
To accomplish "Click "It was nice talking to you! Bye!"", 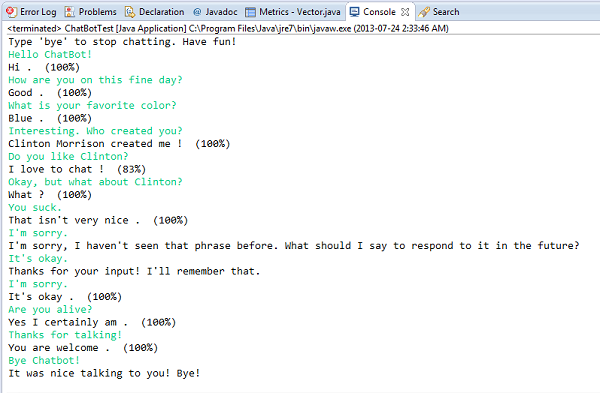I will 104,373.
